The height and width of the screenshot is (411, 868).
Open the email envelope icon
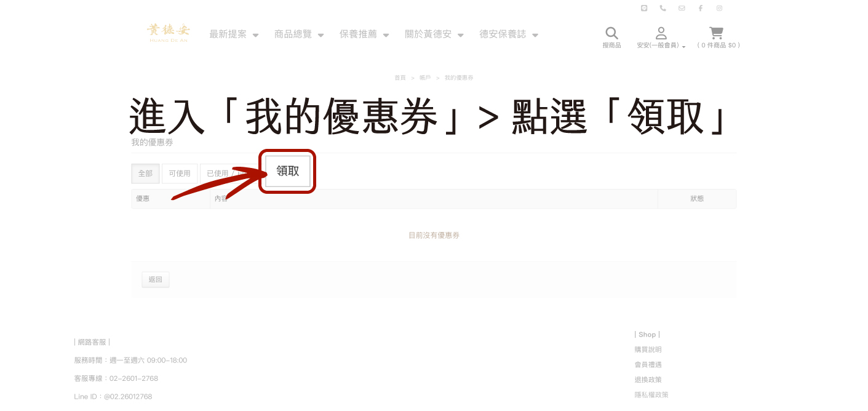coord(682,8)
